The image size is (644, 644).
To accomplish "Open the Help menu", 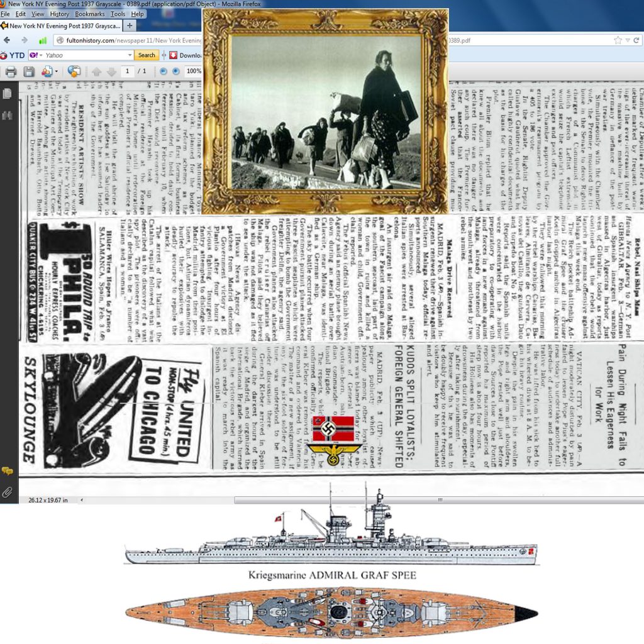I will coord(137,14).
